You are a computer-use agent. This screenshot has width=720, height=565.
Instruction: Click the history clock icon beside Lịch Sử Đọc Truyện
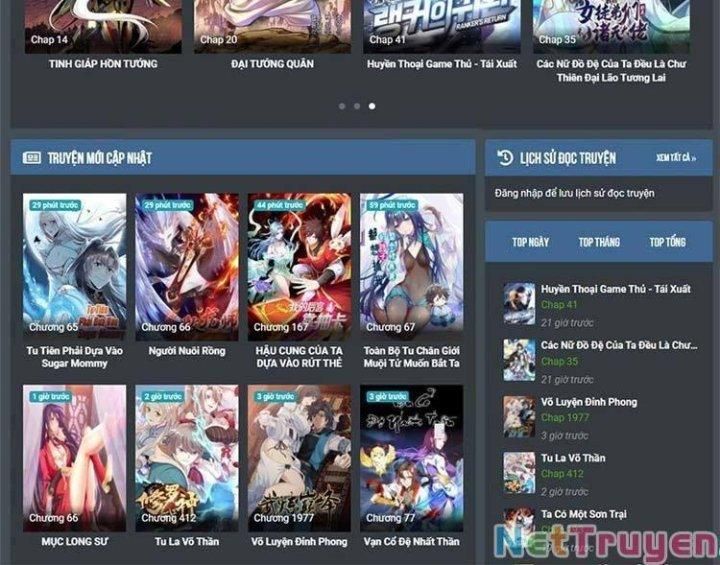(505, 158)
